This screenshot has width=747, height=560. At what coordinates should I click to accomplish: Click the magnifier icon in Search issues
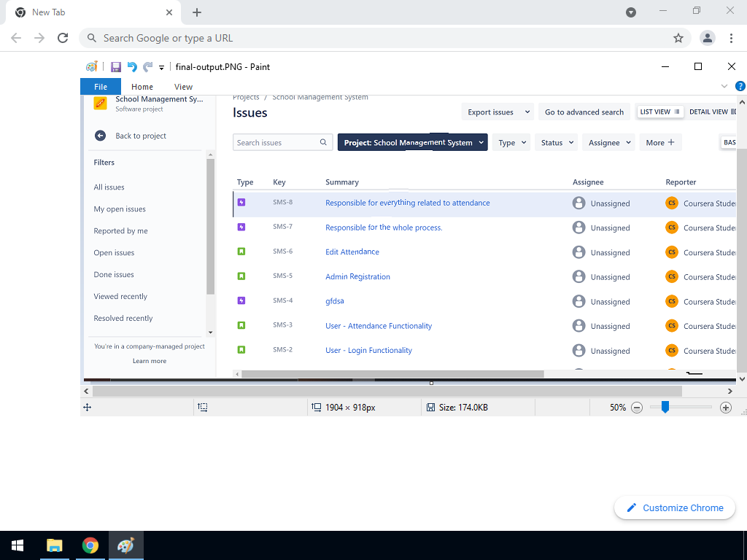coord(323,142)
